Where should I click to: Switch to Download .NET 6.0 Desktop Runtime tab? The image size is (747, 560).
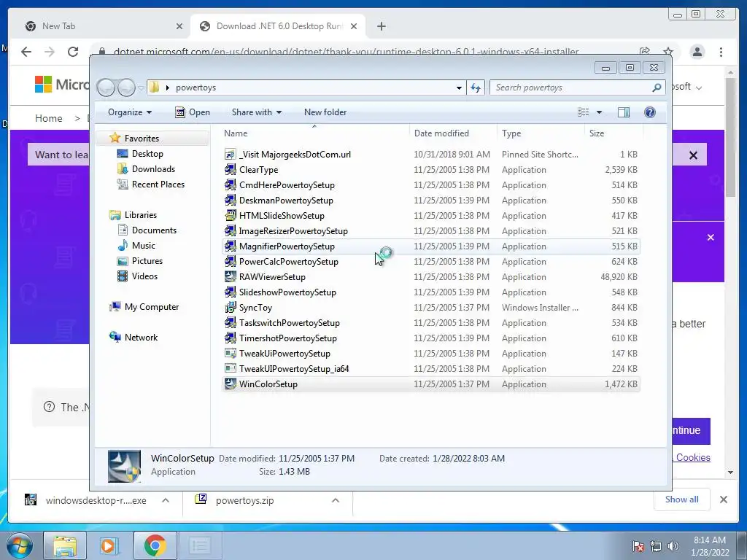(278, 26)
